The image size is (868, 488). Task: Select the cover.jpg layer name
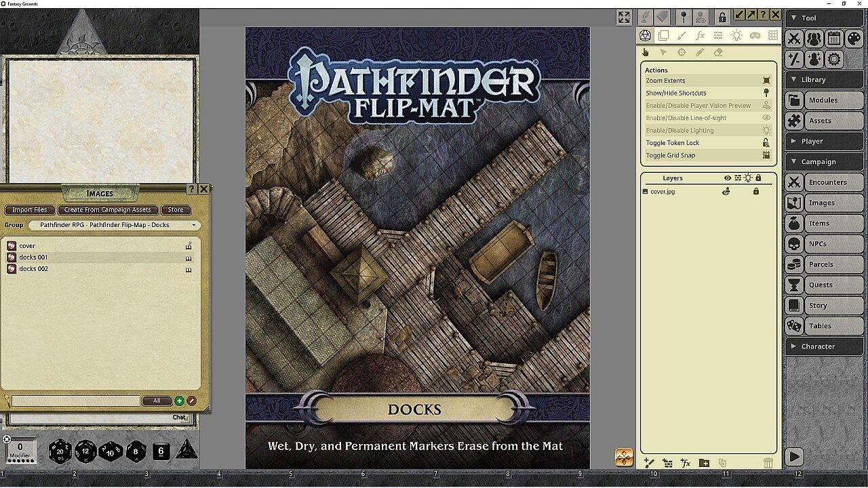point(663,192)
